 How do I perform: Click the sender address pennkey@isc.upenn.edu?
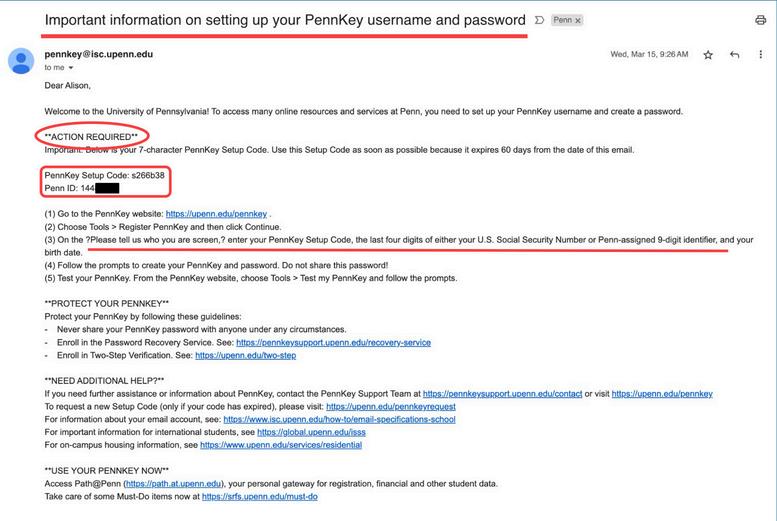coord(98,54)
